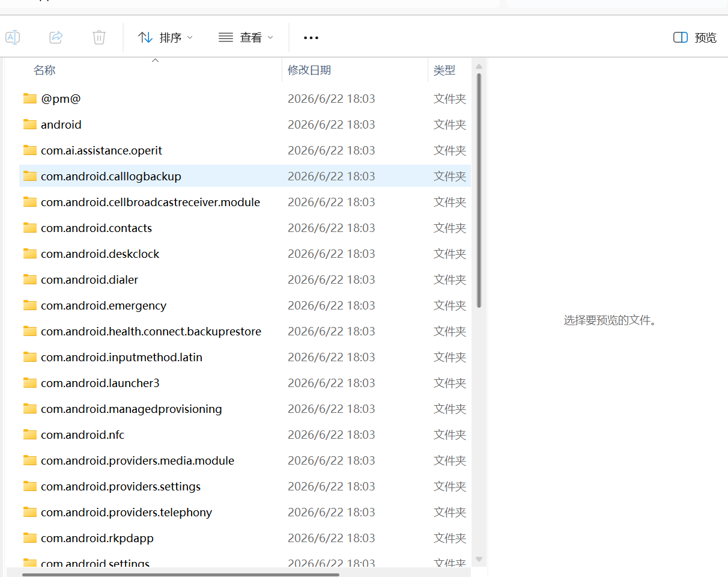Select the @pm@ folder icon
This screenshot has width=728, height=577.
pos(30,99)
